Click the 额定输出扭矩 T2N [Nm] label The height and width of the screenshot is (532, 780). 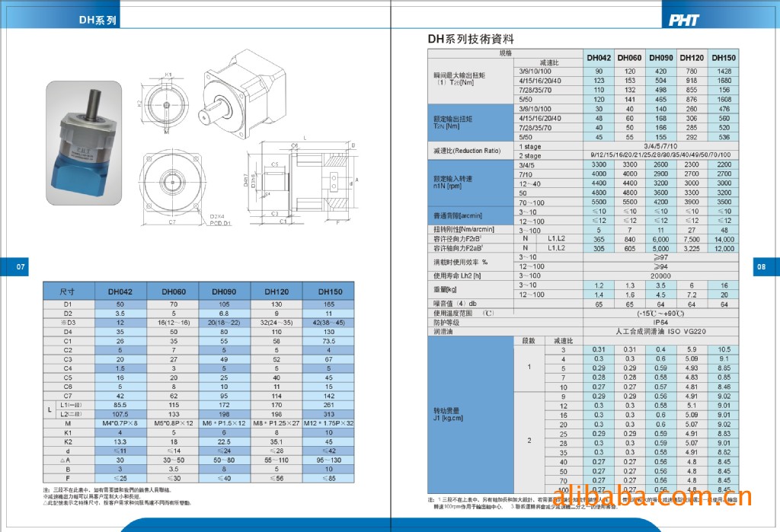452,123
